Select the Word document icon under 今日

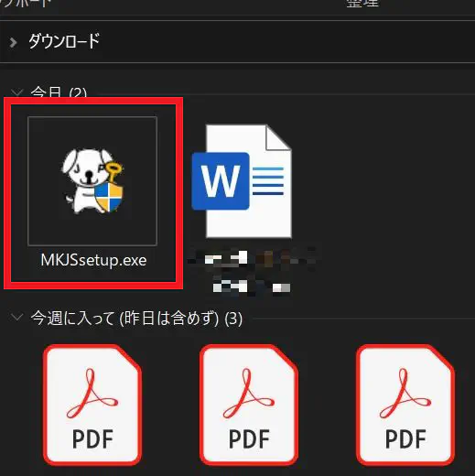click(x=242, y=181)
